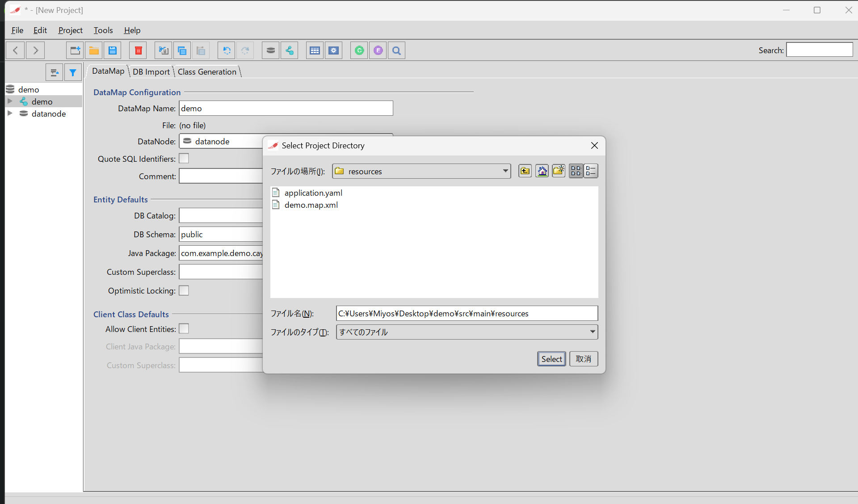Expand the datanode tree item
The image size is (858, 504).
[x=10, y=113]
